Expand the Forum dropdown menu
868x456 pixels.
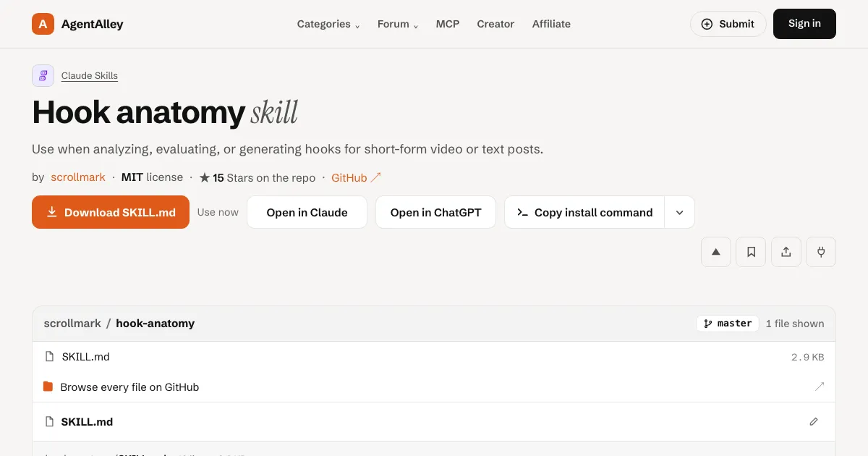[398, 24]
